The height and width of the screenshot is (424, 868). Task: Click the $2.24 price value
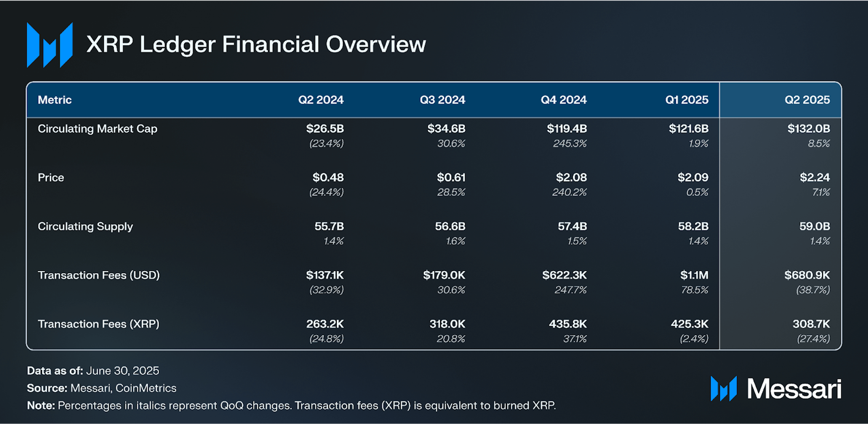pos(815,178)
